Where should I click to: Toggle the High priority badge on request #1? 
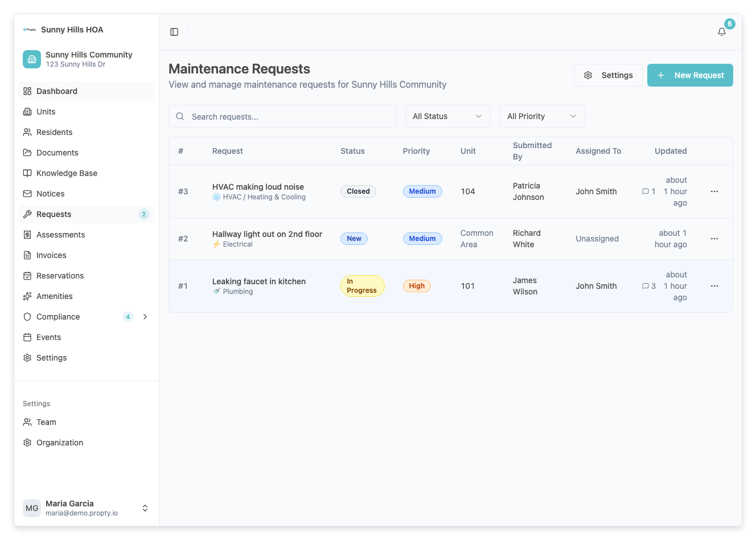click(417, 285)
